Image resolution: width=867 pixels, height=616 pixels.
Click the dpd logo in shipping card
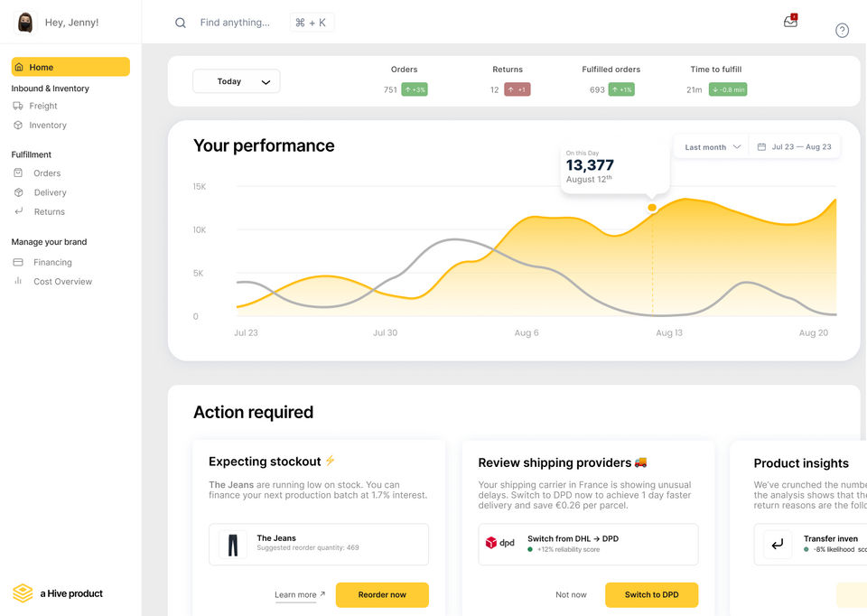[x=499, y=543]
